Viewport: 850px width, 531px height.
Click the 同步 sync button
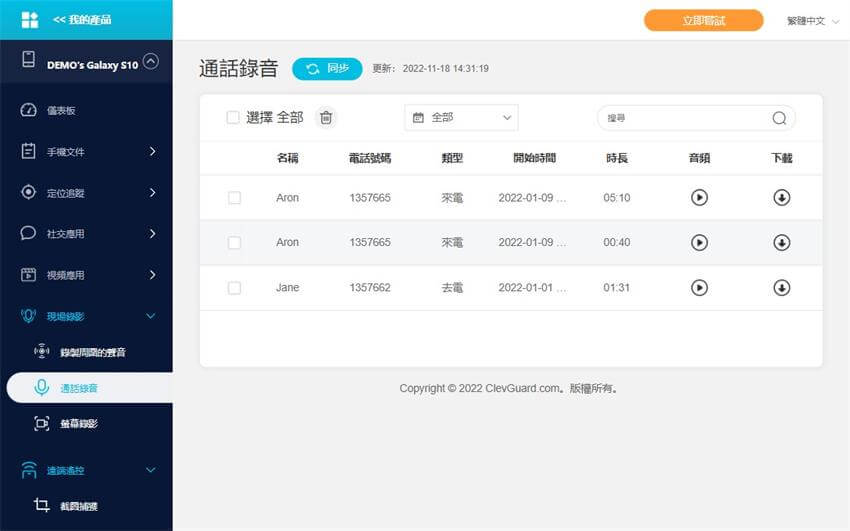click(327, 69)
